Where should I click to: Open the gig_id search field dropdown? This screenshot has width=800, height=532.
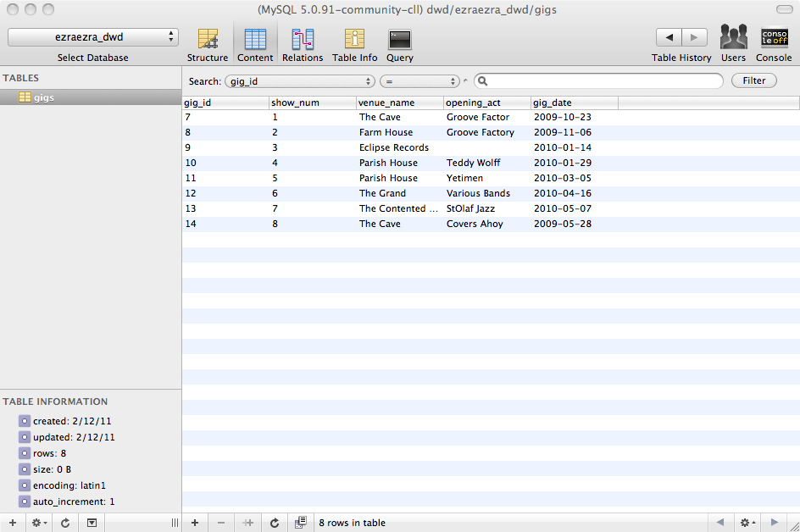tap(299, 81)
